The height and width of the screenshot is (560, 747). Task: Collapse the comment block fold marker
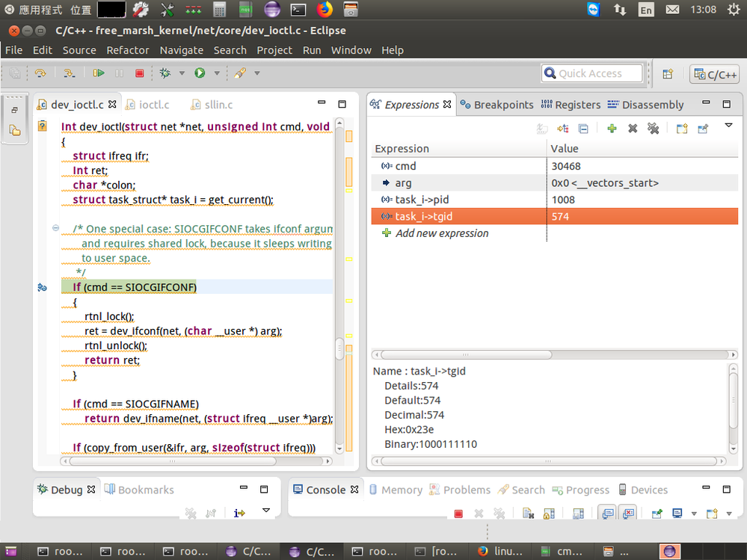click(55, 228)
